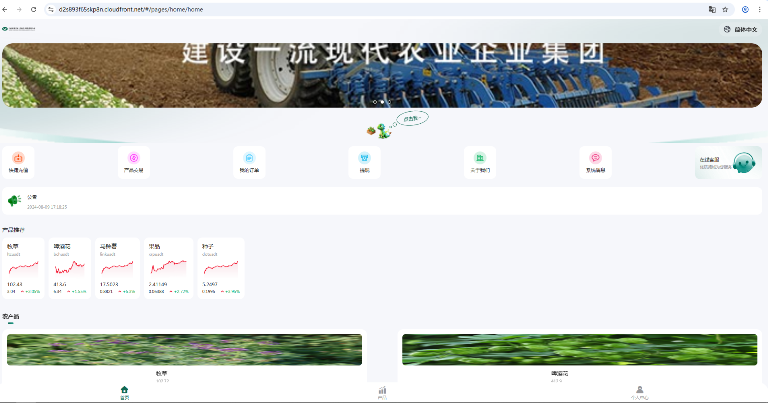Click the purple flower field product thumbnail
Image resolution: width=768 pixels, height=403 pixels.
[x=184, y=350]
